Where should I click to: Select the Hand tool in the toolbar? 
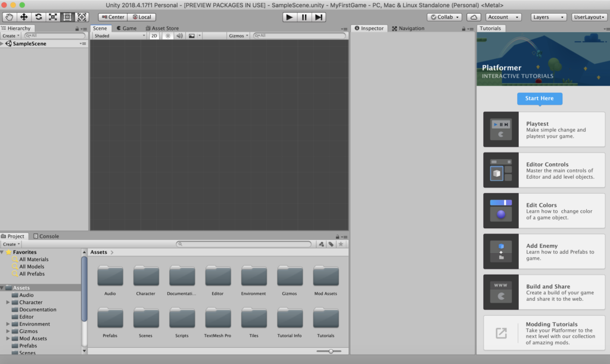(10, 17)
